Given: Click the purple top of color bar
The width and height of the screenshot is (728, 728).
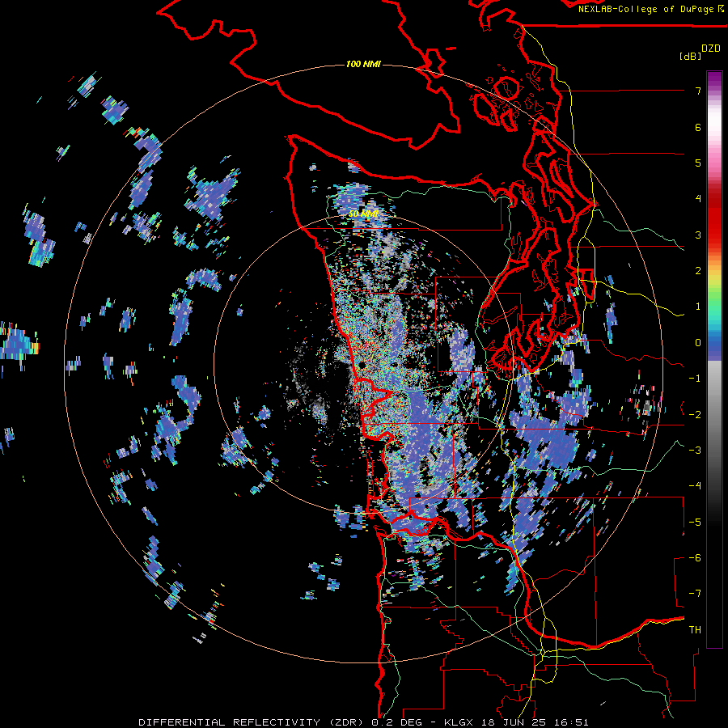Looking at the screenshot, I should (x=714, y=79).
